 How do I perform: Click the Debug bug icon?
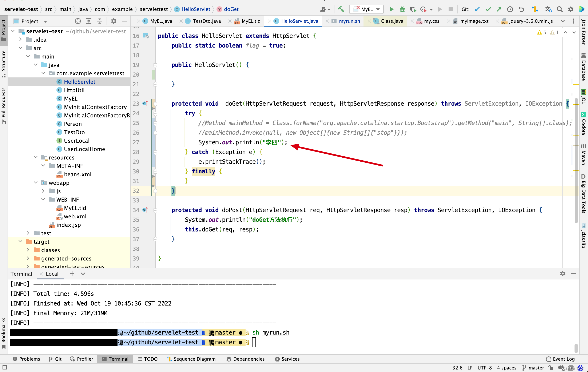[x=402, y=9]
